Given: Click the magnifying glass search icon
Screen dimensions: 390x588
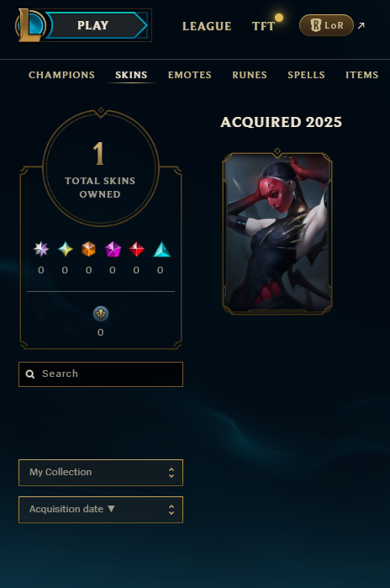Looking at the screenshot, I should click(x=30, y=373).
